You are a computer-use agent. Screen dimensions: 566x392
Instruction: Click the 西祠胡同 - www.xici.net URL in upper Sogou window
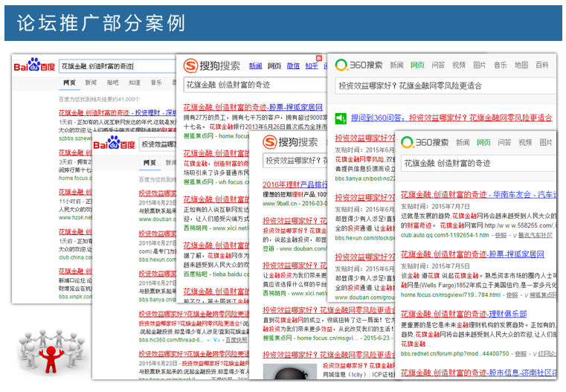(216, 228)
